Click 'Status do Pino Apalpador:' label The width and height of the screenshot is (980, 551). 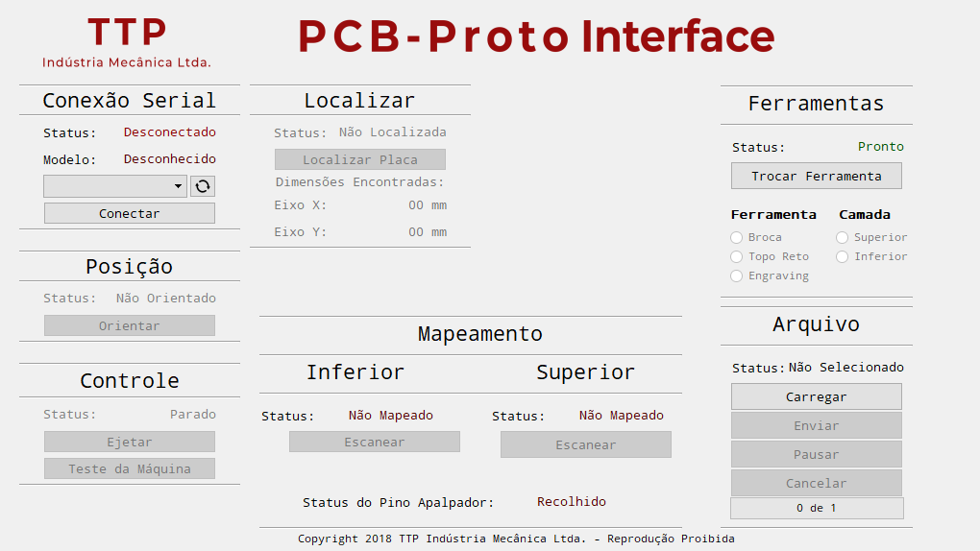click(399, 502)
